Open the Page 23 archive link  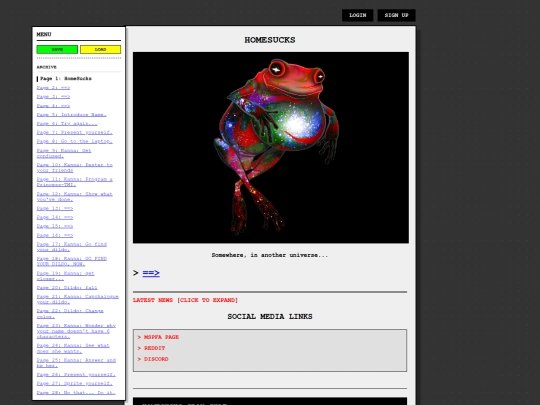(76, 331)
